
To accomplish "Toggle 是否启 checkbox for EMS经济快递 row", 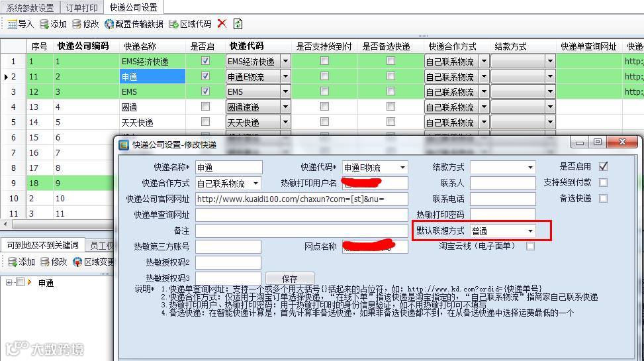I will (x=205, y=60).
